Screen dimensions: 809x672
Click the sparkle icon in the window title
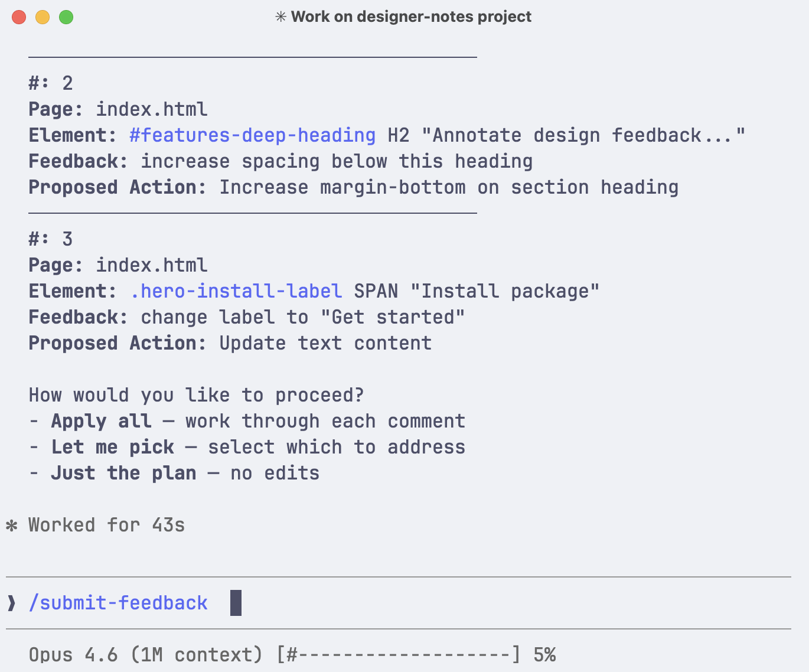(280, 17)
